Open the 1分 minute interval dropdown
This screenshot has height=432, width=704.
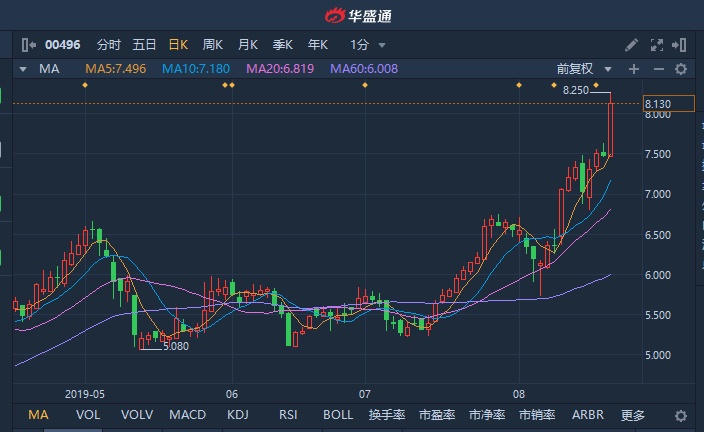pyautogui.click(x=368, y=45)
